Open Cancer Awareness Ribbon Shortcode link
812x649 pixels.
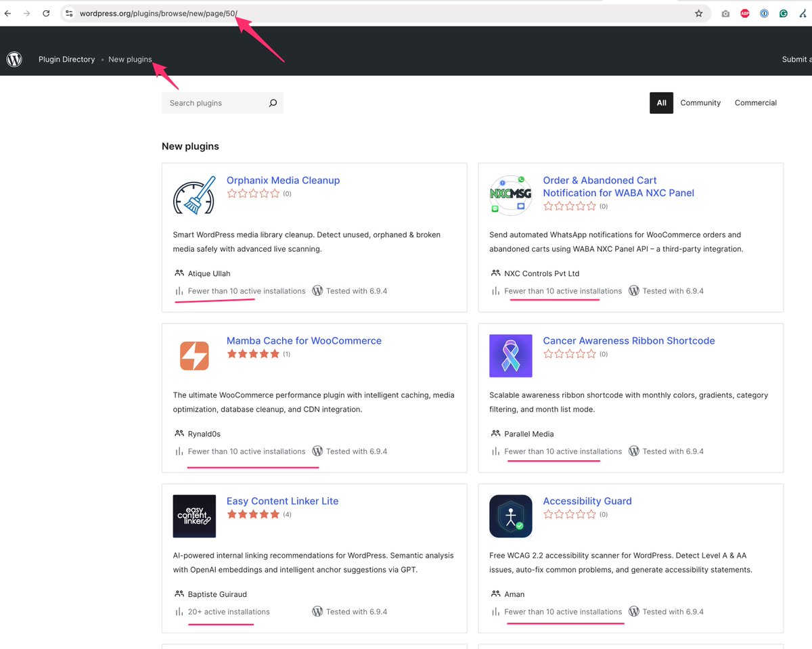tap(629, 341)
